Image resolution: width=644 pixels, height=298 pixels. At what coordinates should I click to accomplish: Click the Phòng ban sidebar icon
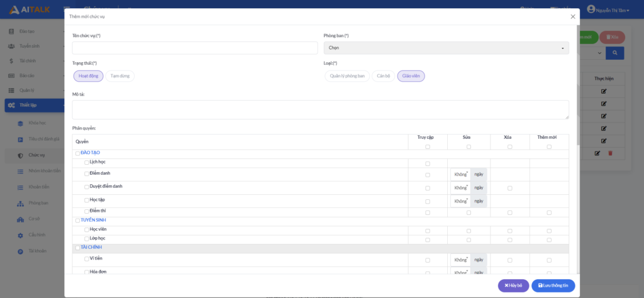pos(20,203)
